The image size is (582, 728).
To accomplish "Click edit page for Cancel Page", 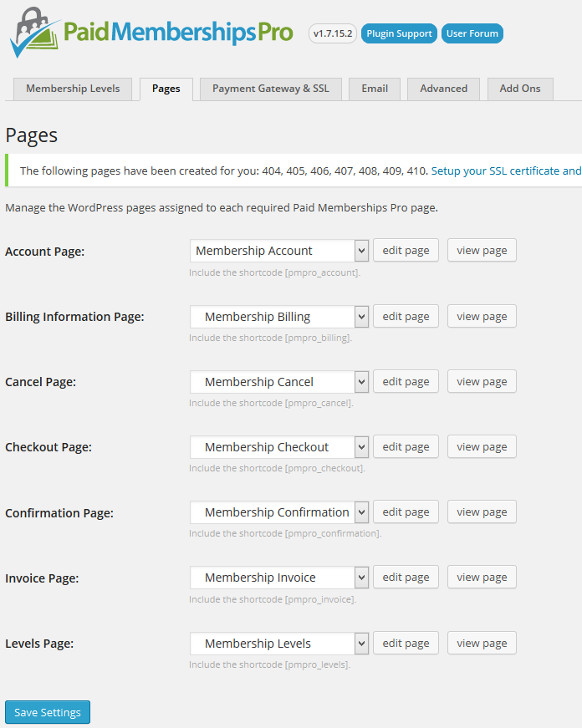I will tap(406, 381).
